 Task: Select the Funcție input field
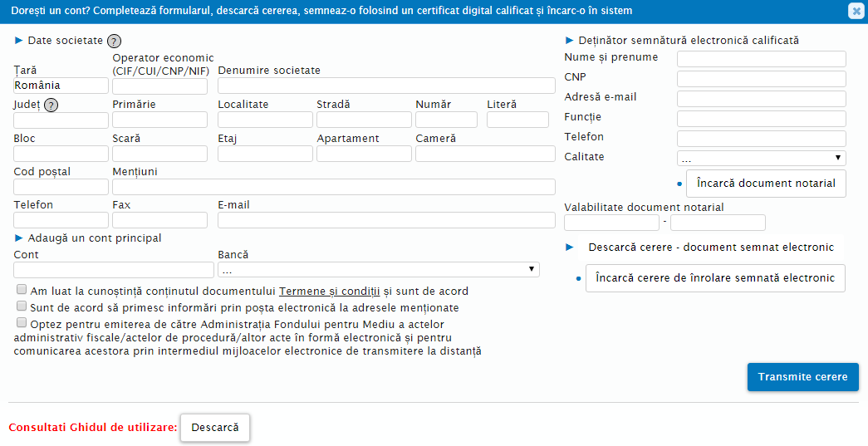click(x=761, y=119)
